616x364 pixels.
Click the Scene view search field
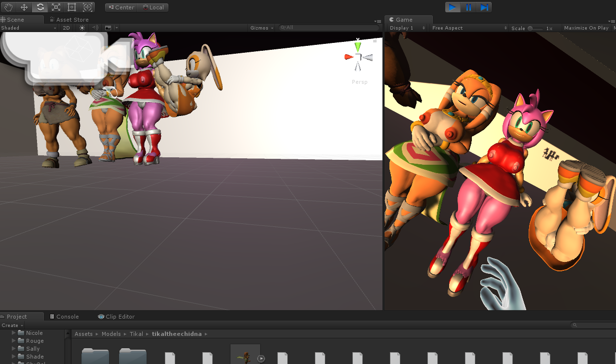coord(329,28)
